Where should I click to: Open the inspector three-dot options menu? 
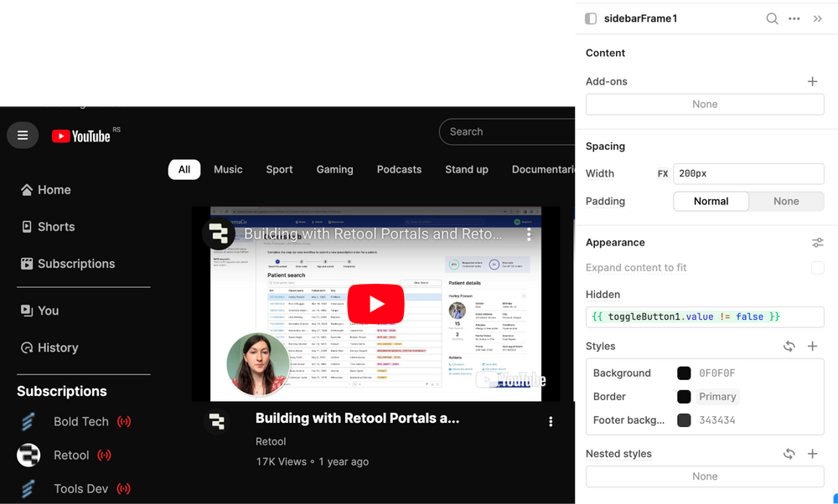[794, 18]
